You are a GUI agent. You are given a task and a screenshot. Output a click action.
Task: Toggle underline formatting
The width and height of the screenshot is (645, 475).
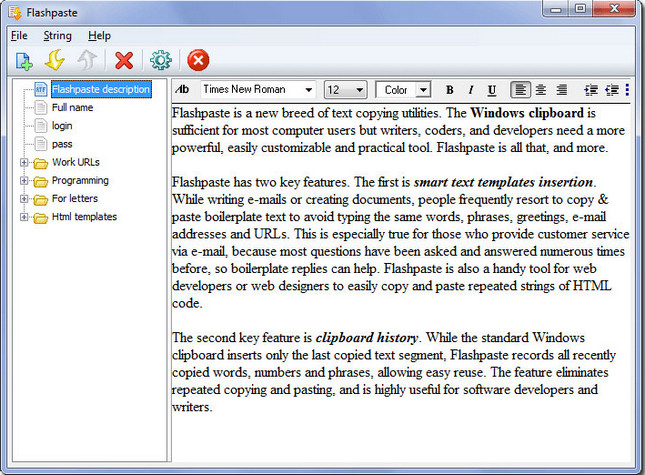491,90
